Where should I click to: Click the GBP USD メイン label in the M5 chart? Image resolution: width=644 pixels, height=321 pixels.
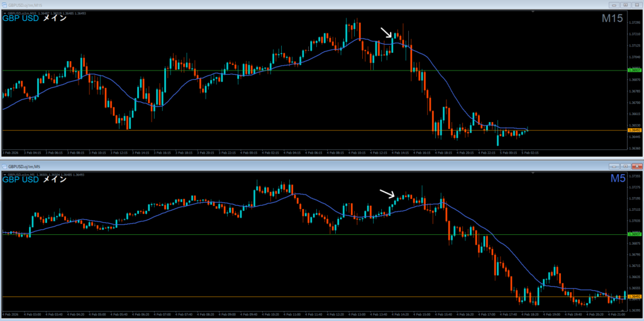(35, 179)
